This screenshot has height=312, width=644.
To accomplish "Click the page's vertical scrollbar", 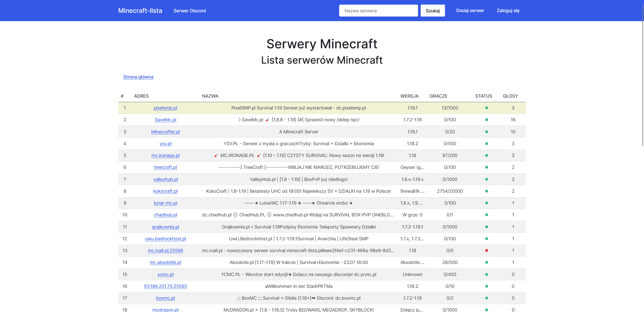I will click(642, 83).
